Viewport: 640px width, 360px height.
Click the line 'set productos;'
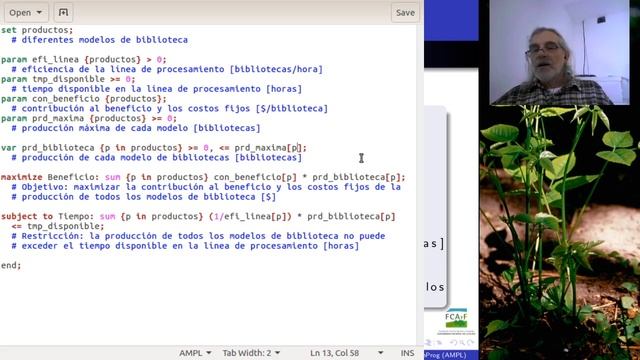click(37, 30)
